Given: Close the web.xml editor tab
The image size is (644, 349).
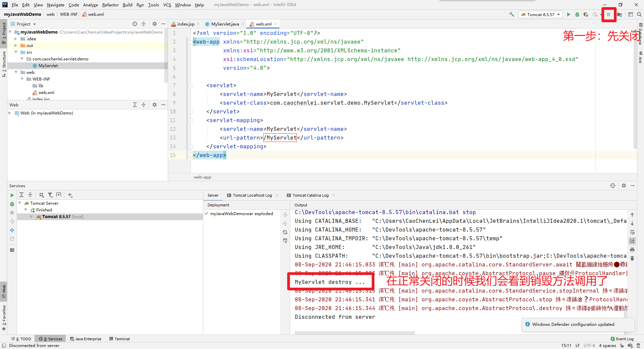Looking at the screenshot, I should tap(275, 24).
